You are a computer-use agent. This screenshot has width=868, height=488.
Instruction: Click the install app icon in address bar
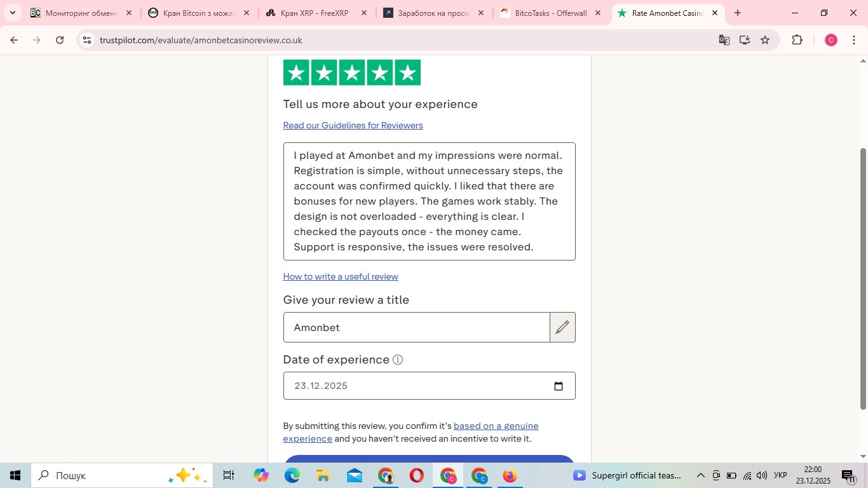[x=745, y=40]
